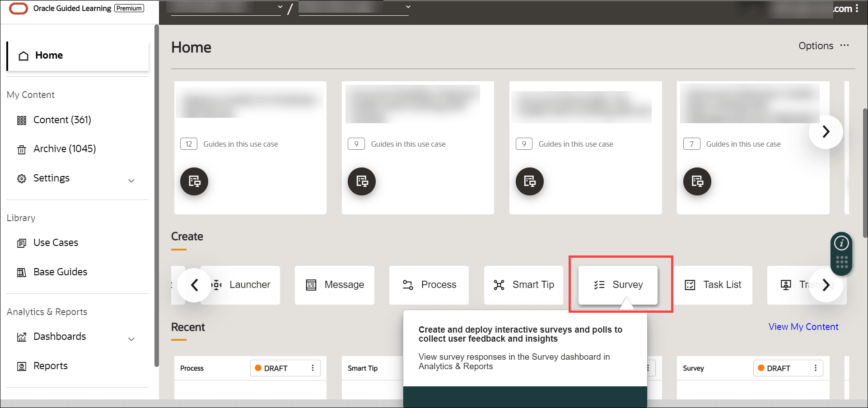Screen dimensions: 868x408
Task: Open guide icon on 7-guides use case card
Action: (x=697, y=181)
